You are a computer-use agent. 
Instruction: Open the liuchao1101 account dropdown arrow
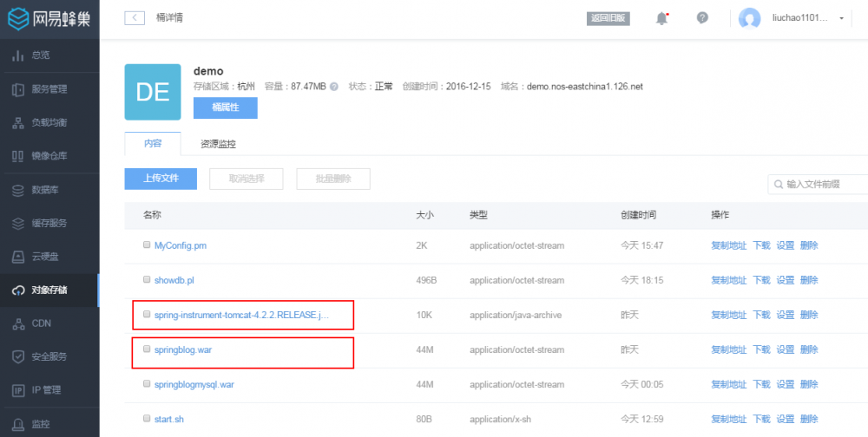tap(841, 19)
